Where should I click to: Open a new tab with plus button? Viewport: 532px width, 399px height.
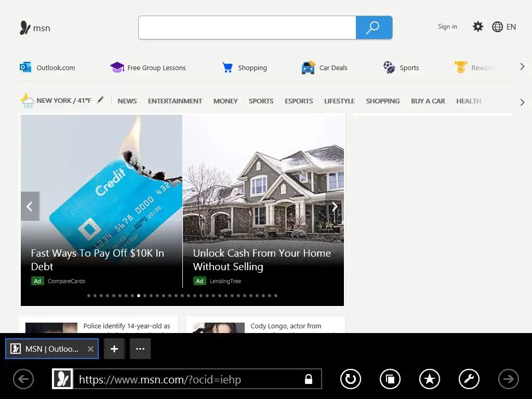[x=114, y=349]
